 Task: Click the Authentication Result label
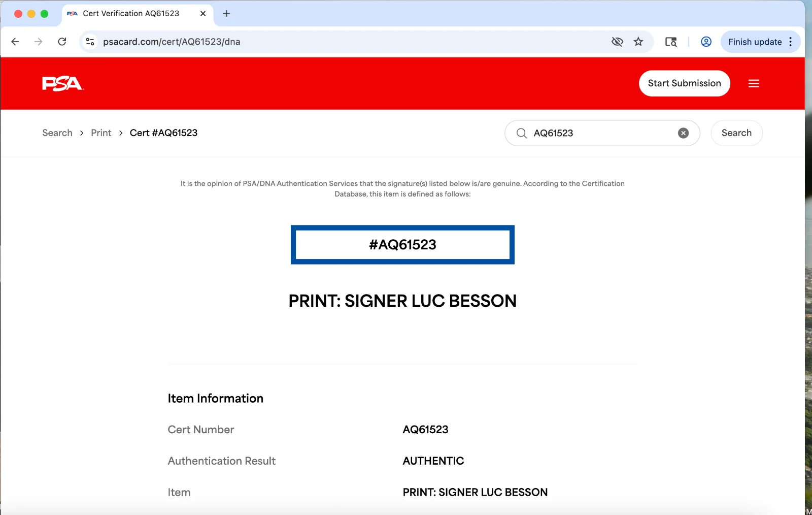[x=222, y=461]
